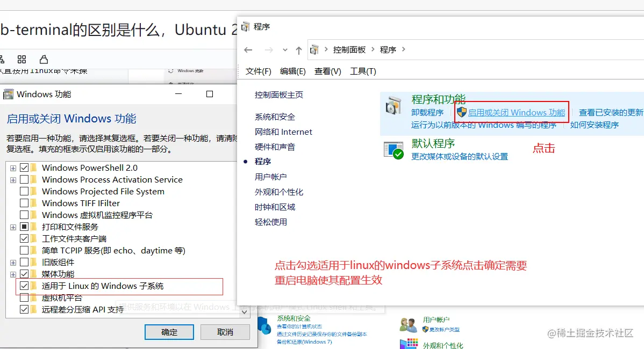Image resolution: width=644 pixels, height=349 pixels.
Task: Expand Windows PowerShell 2.0 tree node
Action: point(13,168)
